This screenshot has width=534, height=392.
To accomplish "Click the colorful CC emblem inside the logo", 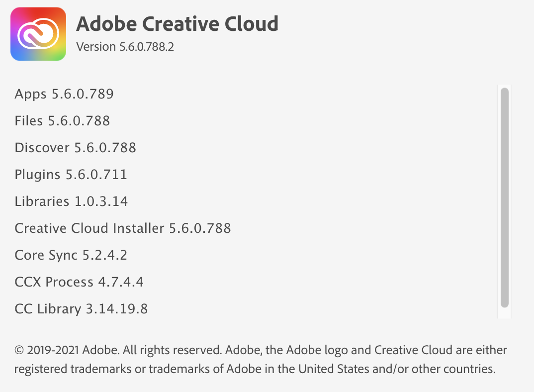I will pyautogui.click(x=38, y=33).
